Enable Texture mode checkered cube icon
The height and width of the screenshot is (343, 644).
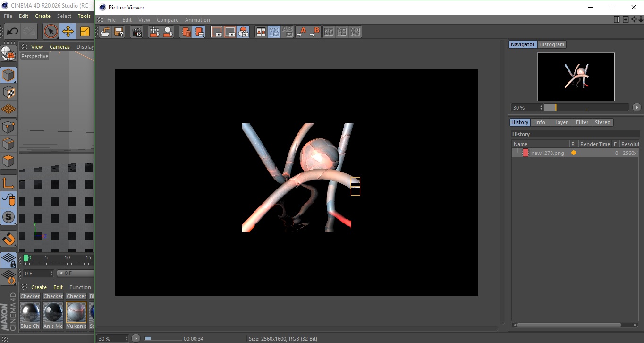[x=8, y=93]
